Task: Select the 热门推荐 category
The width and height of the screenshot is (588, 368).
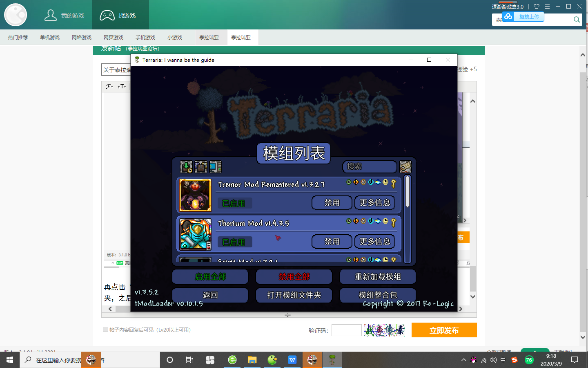Action: tap(18, 37)
